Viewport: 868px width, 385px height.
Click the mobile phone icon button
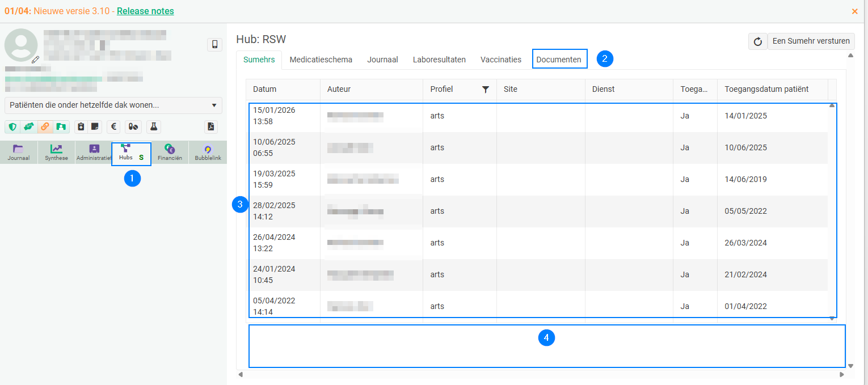click(x=214, y=45)
